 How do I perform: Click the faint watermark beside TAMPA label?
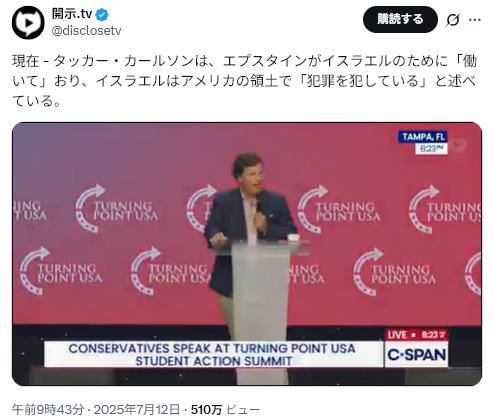tap(457, 145)
